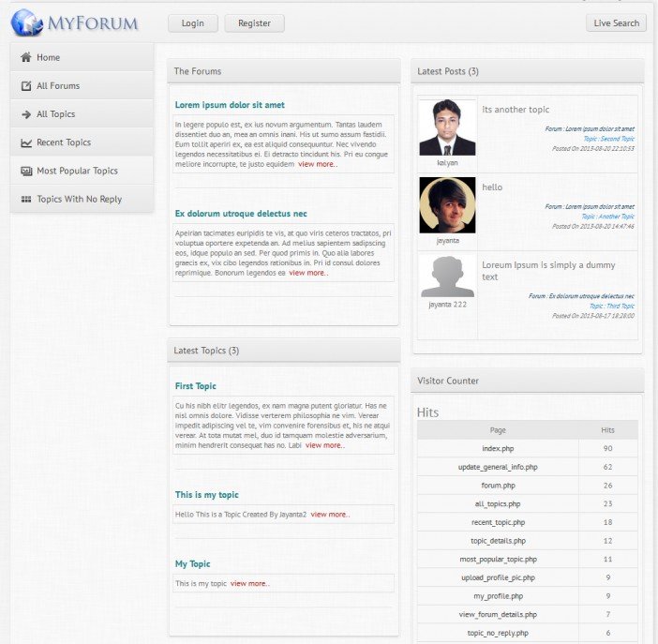Open the Live Search button
The height and width of the screenshot is (644, 658).
click(x=616, y=23)
